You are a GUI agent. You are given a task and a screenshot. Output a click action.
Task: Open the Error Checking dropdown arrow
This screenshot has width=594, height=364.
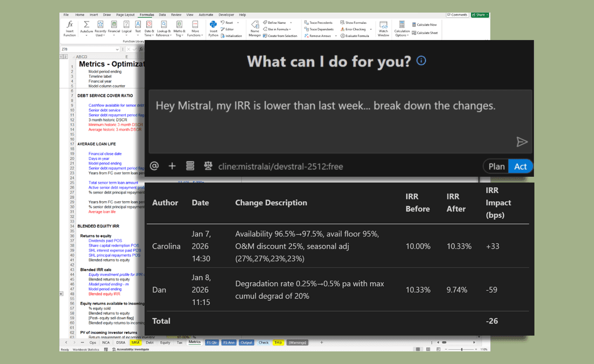click(371, 29)
